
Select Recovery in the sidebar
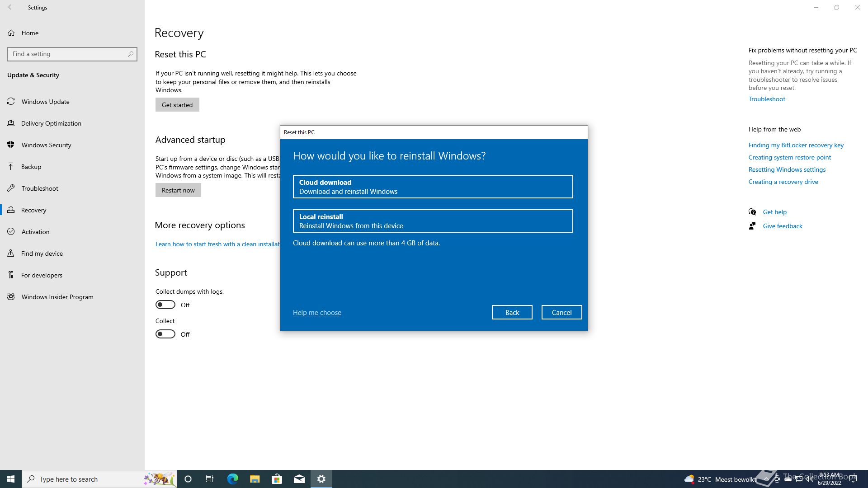(72, 210)
